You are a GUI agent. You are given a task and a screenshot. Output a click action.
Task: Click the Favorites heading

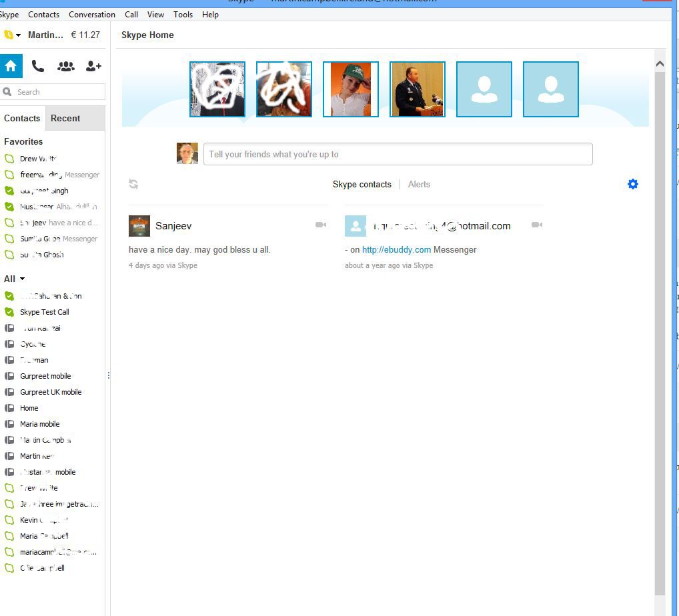pyautogui.click(x=23, y=141)
